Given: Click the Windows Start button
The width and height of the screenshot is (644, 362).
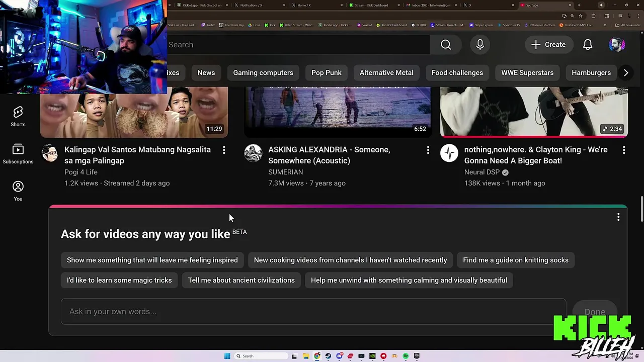Looking at the screenshot, I should coord(227,356).
